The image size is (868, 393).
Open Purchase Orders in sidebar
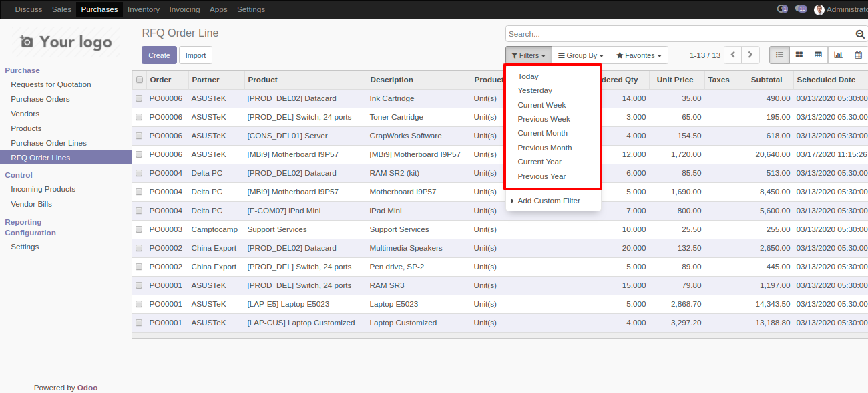point(40,99)
